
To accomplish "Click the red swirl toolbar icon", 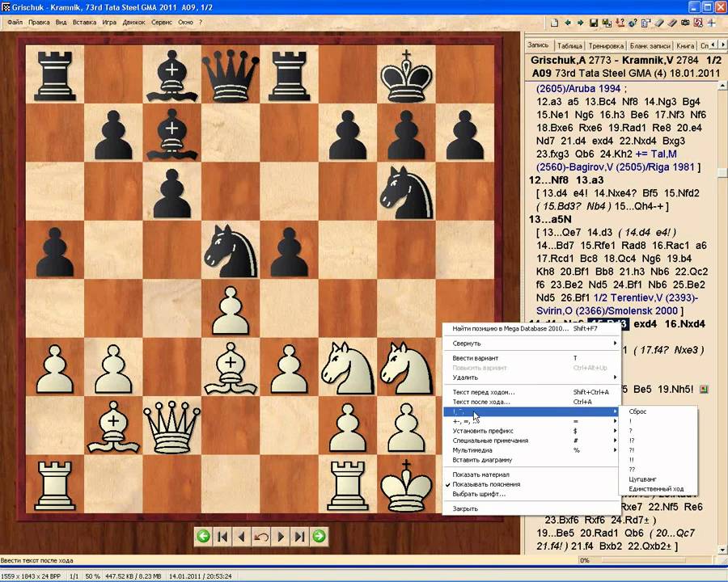I will pos(698,23).
